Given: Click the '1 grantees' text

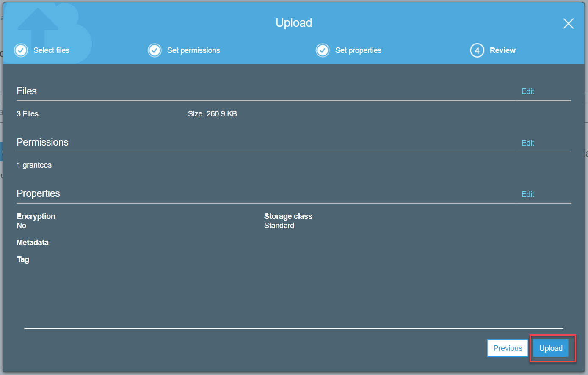Looking at the screenshot, I should click(34, 165).
